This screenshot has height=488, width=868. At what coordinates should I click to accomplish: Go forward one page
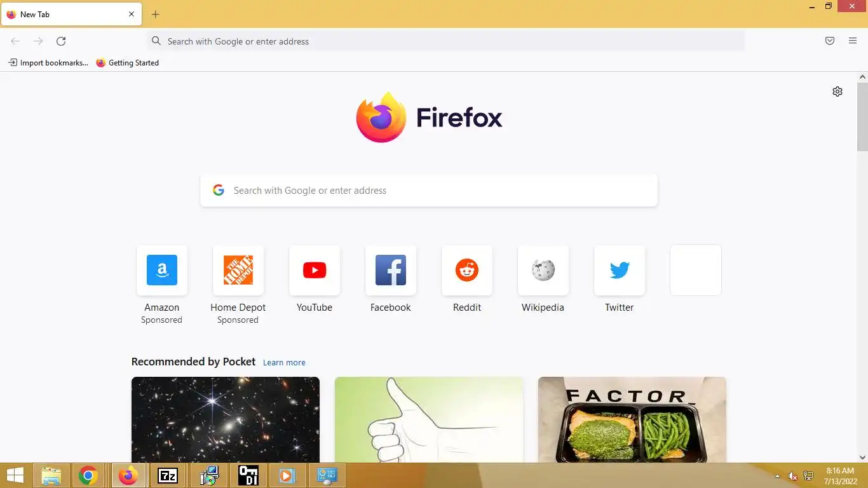(38, 41)
